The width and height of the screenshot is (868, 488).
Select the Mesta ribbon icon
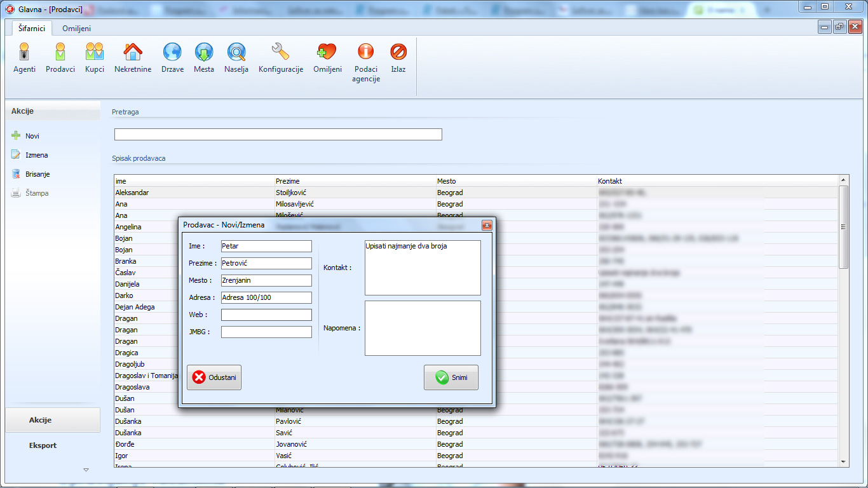click(x=204, y=52)
